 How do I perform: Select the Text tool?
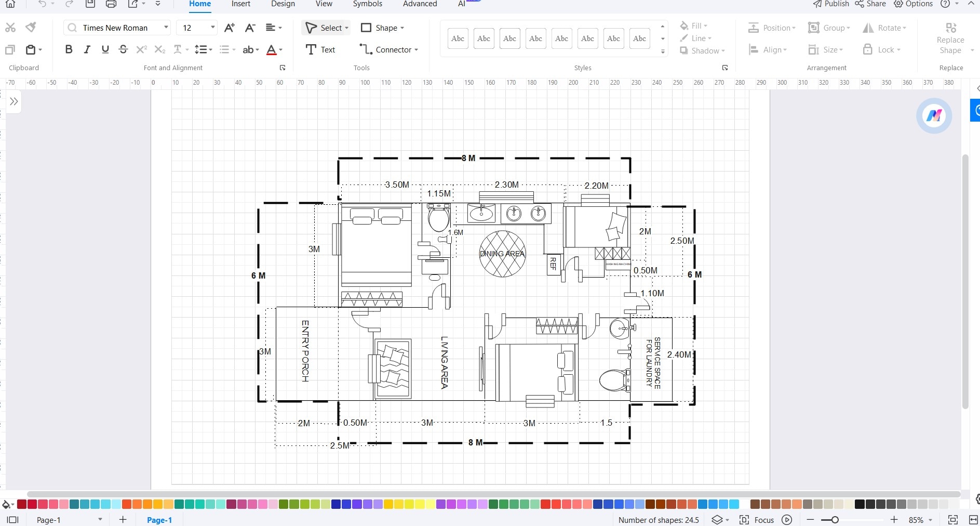(x=320, y=50)
